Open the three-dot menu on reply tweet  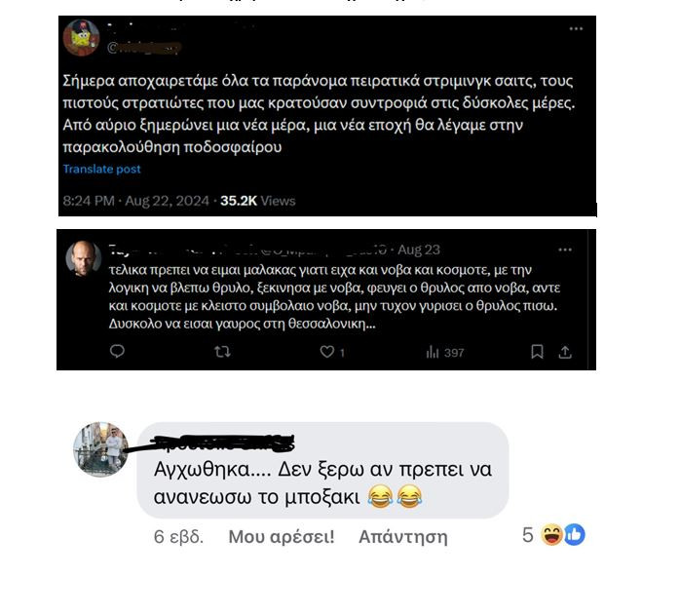click(565, 250)
